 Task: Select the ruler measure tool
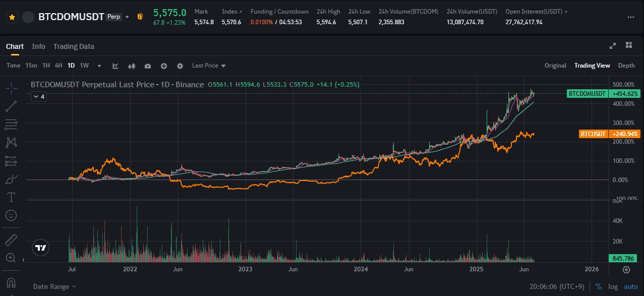11,239
